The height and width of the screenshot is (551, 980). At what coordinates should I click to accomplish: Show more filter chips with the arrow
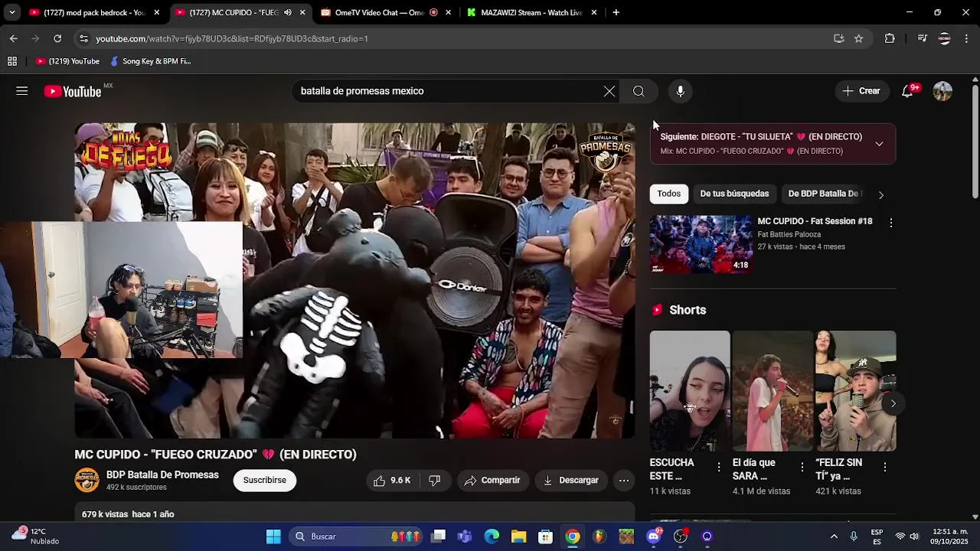[880, 194]
